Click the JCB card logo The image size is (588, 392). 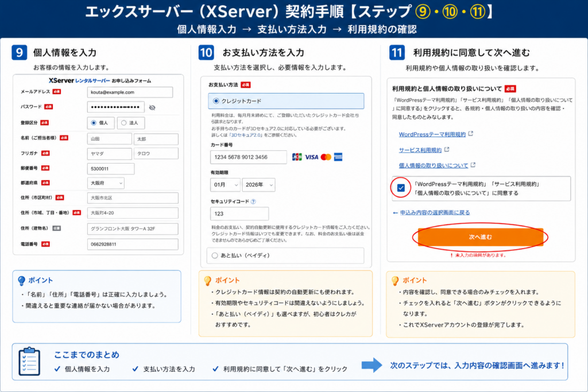pyautogui.click(x=297, y=157)
